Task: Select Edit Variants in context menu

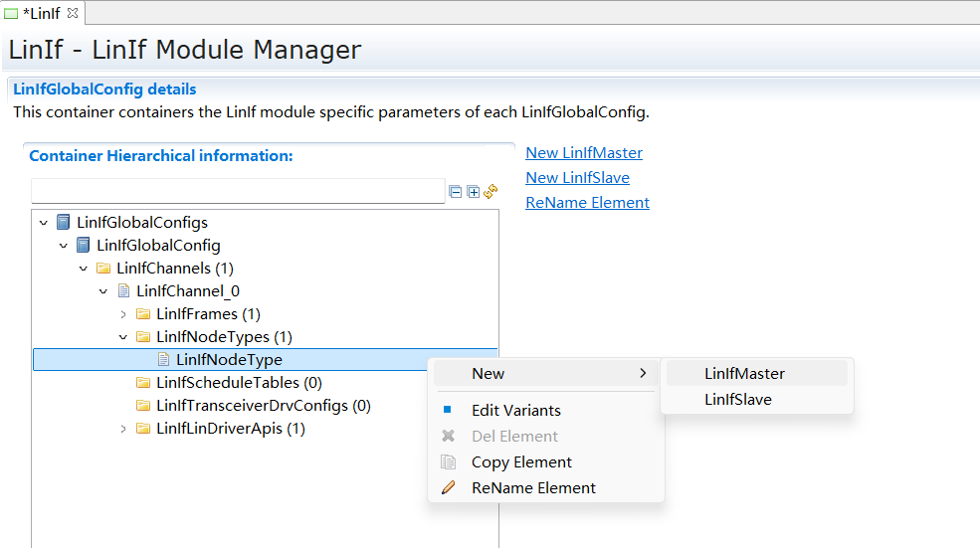Action: coord(515,410)
